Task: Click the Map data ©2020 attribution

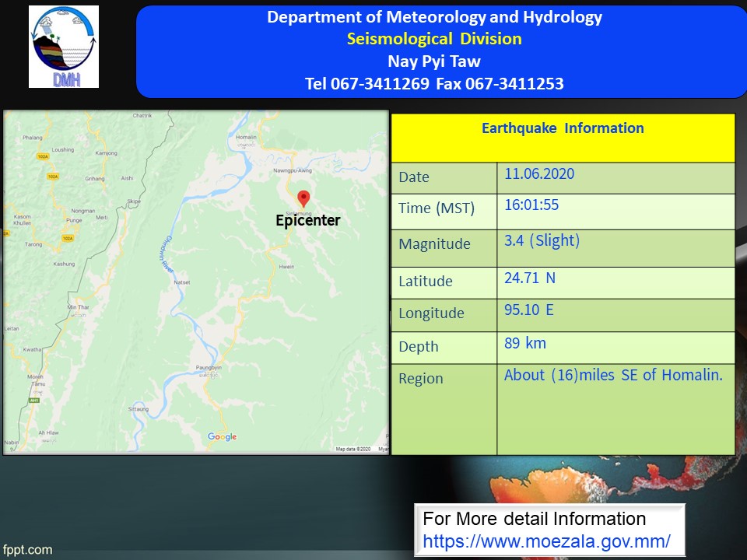Action: (353, 449)
